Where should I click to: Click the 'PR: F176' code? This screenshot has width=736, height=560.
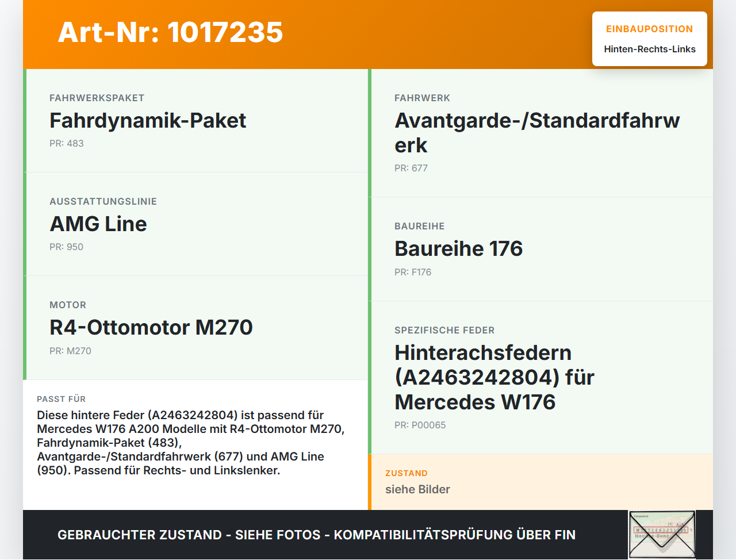tap(413, 273)
